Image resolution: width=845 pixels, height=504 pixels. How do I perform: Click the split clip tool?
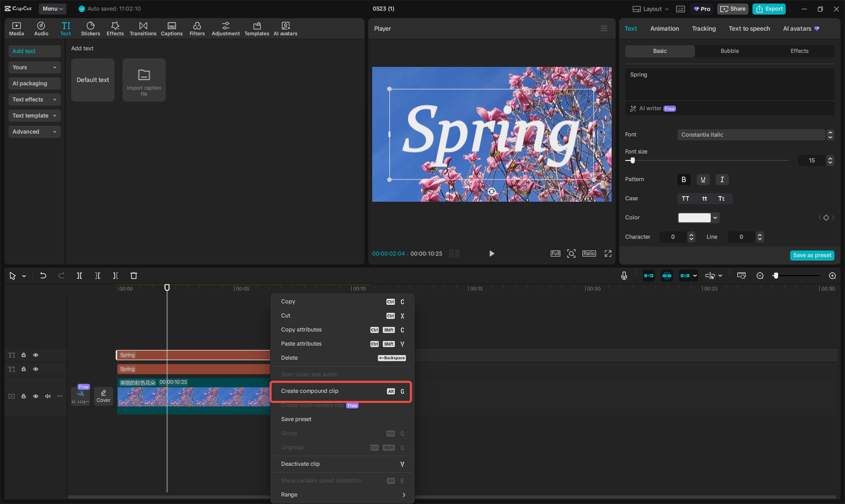click(x=79, y=276)
